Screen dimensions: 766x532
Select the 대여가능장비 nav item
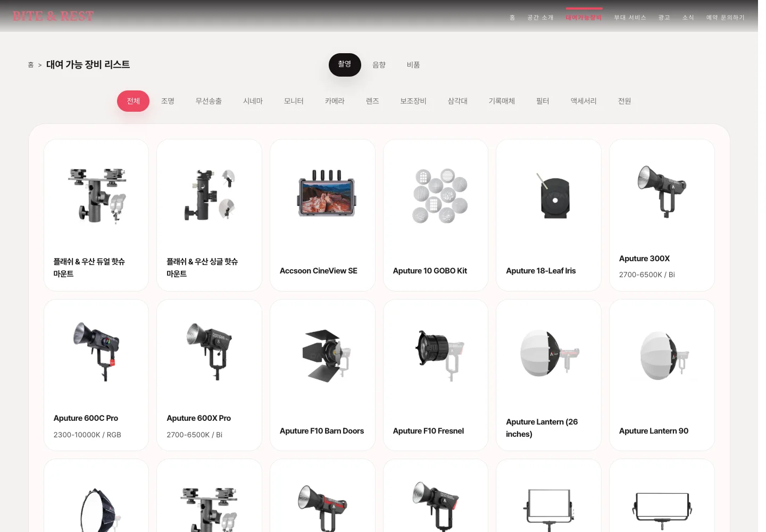point(584,18)
